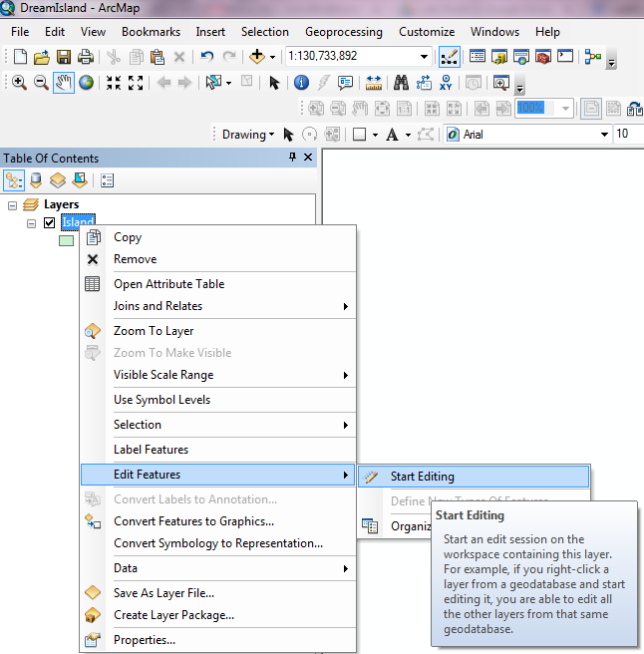Screen dimensions: 644x654
Task: Click the Find binoculars icon
Action: click(401, 83)
